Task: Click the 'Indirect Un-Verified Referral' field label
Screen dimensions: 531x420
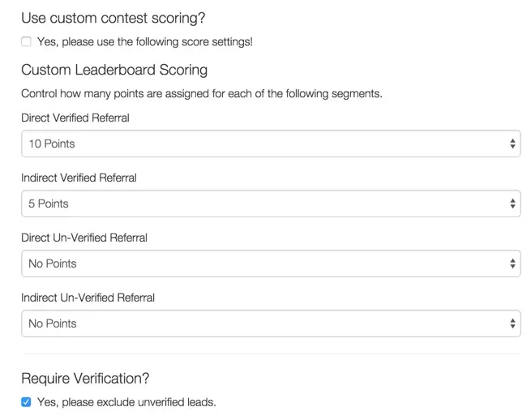Action: click(x=88, y=298)
